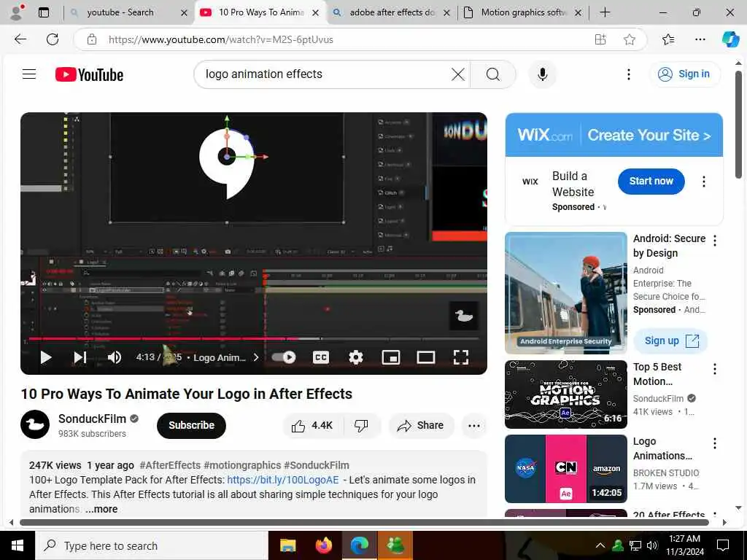Open Edge settings and more menu

pos(700,39)
